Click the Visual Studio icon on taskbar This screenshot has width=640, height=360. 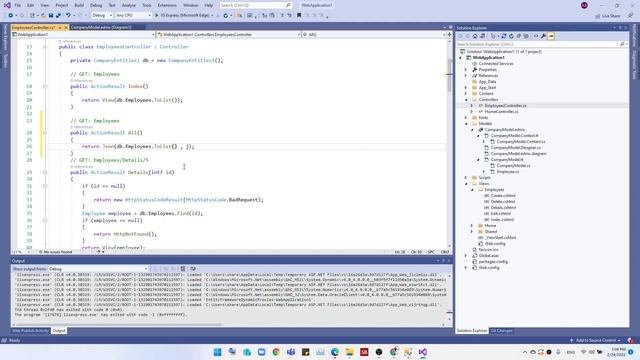pyautogui.click(x=422, y=352)
